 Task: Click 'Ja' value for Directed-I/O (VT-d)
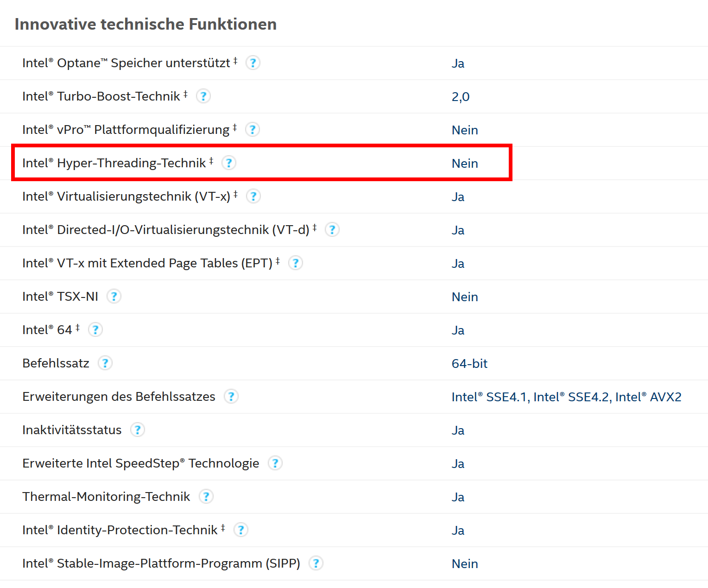(x=458, y=230)
